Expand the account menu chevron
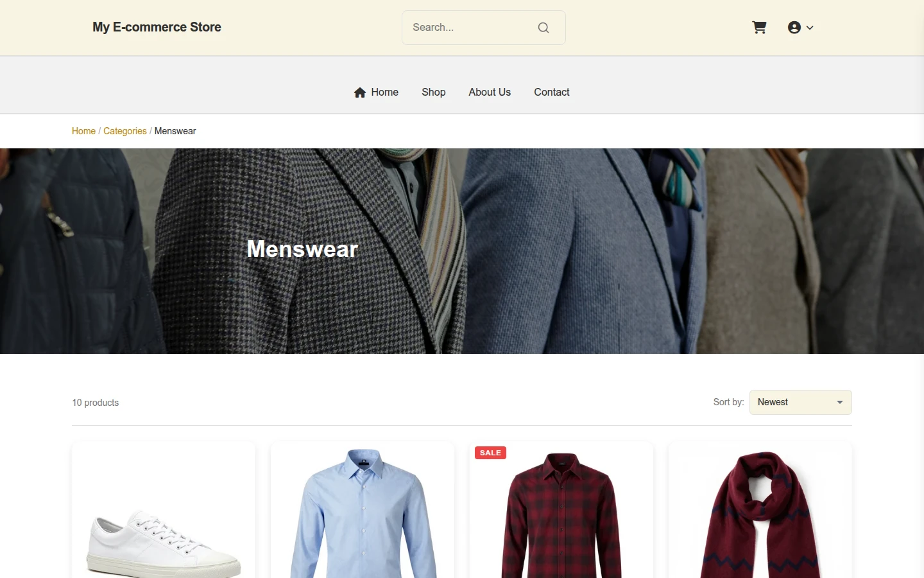This screenshot has height=578, width=924. tap(810, 28)
